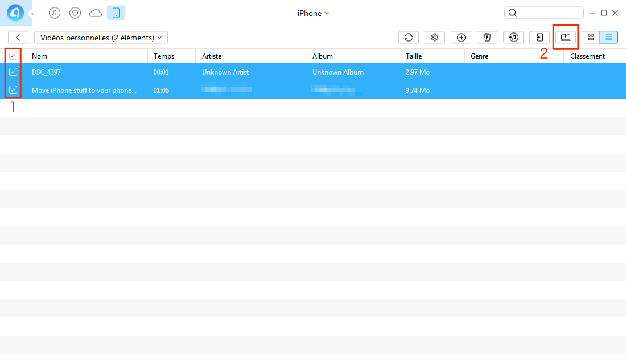Minimize the AnyTrans window
The width and height of the screenshot is (626, 364).
(592, 13)
